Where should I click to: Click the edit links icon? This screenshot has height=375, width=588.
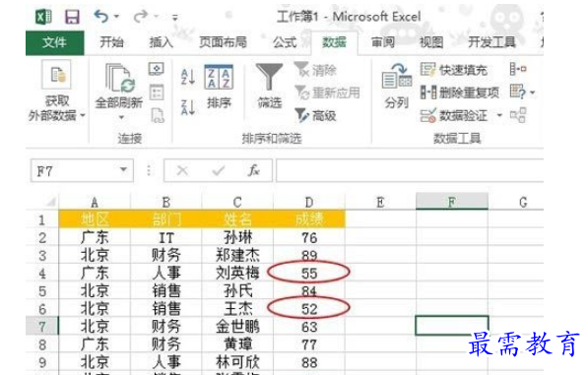pos(158,115)
